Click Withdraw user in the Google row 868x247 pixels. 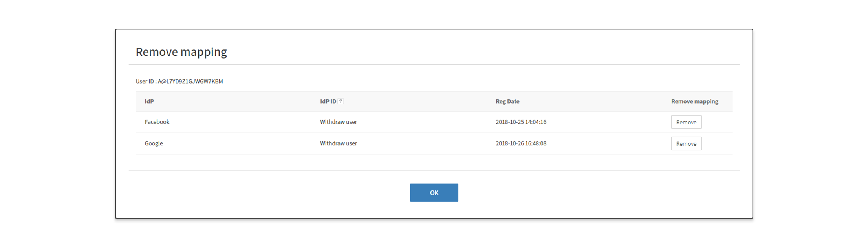tap(339, 143)
